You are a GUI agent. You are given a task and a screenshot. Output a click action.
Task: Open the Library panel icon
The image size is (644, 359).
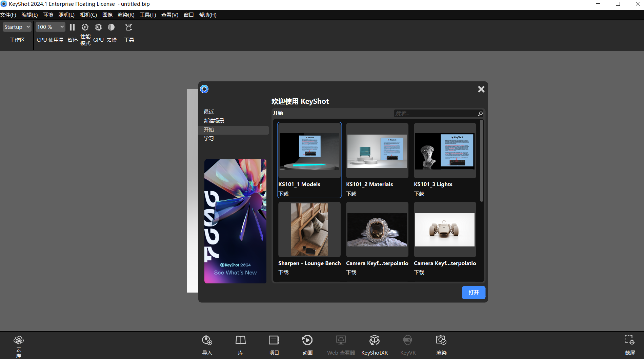241,340
